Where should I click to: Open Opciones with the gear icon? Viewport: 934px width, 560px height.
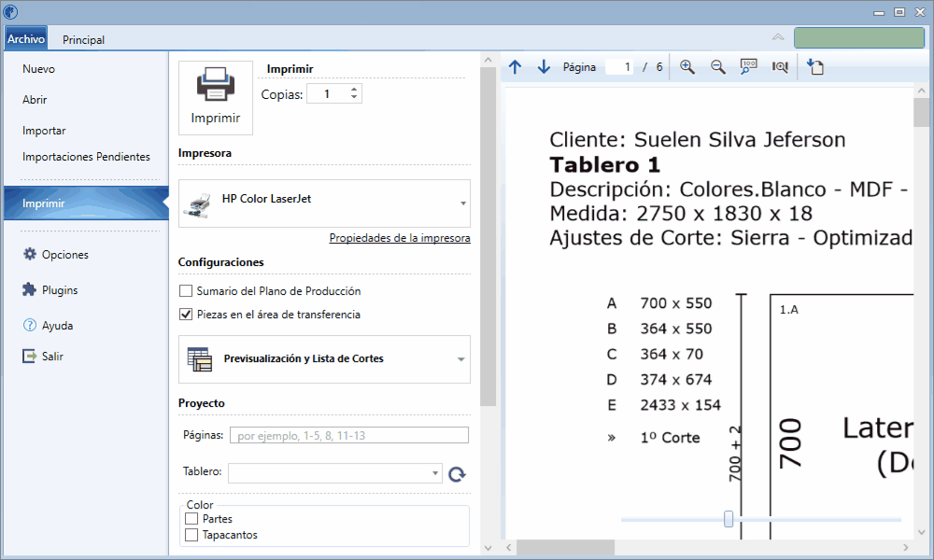29,254
